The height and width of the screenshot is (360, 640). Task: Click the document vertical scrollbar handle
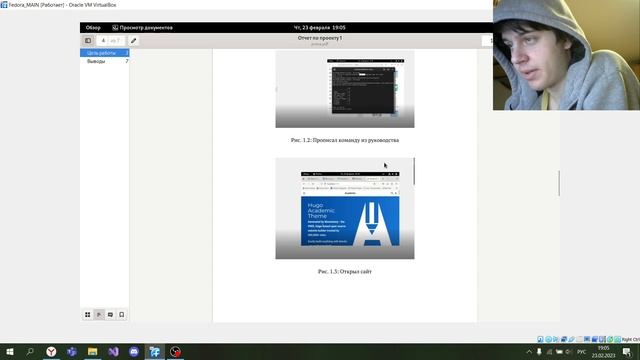click(x=559, y=183)
